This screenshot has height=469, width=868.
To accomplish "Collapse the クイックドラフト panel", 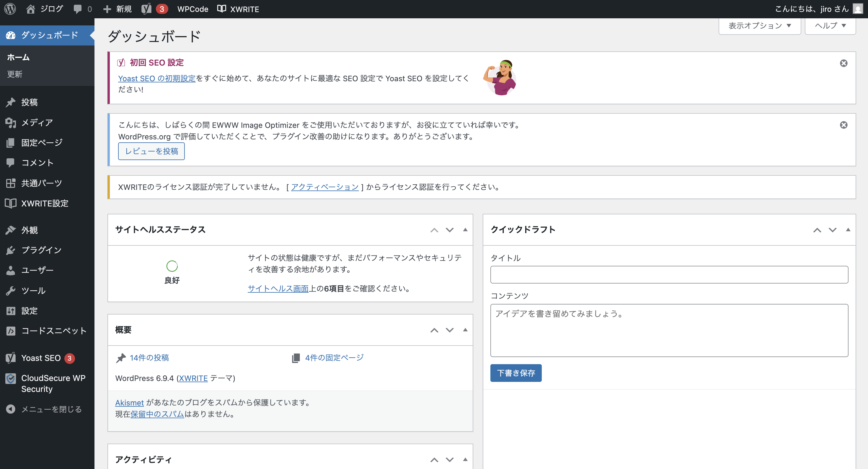I will point(848,229).
